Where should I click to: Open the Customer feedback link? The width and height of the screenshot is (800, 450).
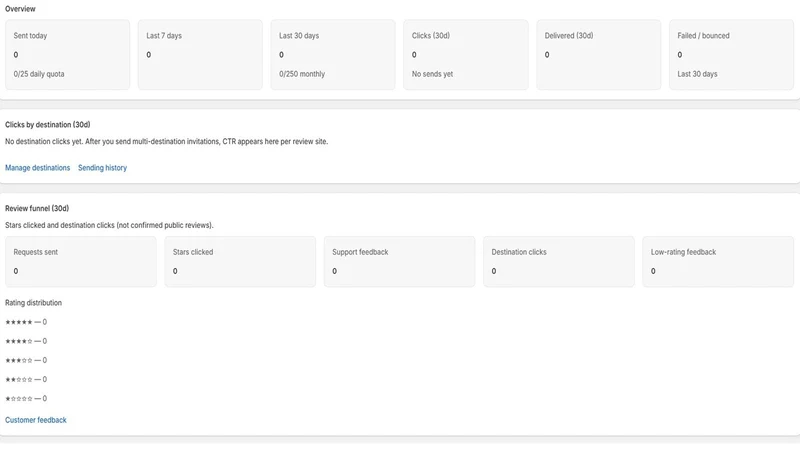(36, 420)
